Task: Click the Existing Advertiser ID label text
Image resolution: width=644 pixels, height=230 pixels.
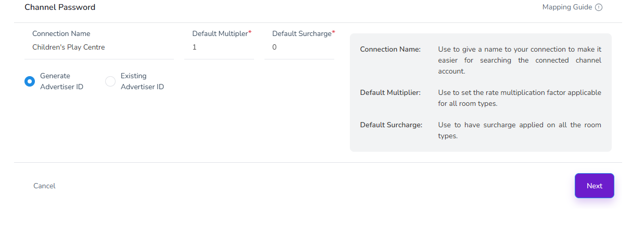Action: point(142,81)
